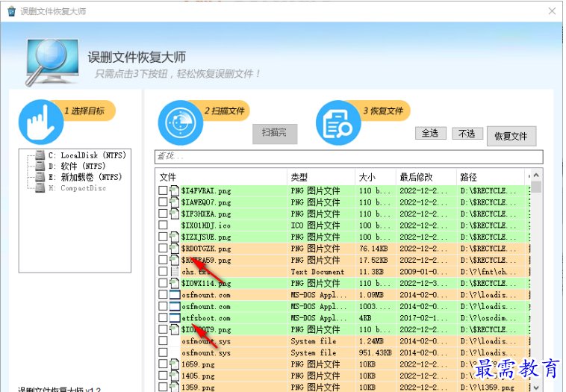Click the file icon of 1405.png
The width and height of the screenshot is (566, 392).
click(x=175, y=375)
